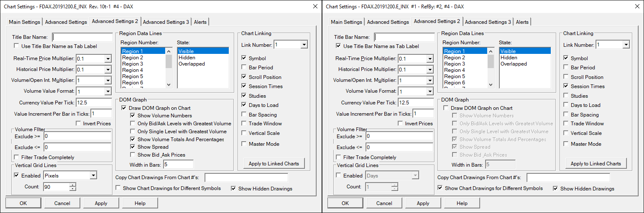Open Real-Time Price Multiplier dropdown in right dialog
Image resolution: width=644 pixels, height=213 pixels.
click(429, 58)
